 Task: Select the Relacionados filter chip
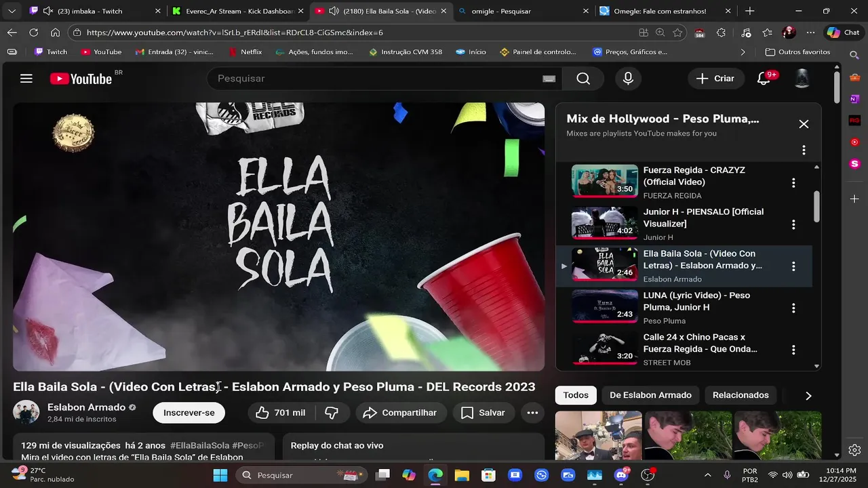741,395
